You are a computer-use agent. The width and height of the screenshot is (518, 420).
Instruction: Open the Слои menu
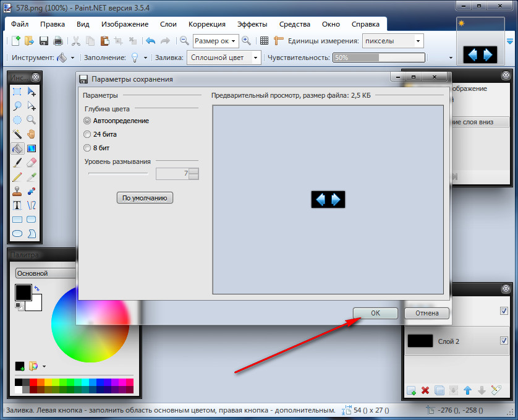(168, 24)
